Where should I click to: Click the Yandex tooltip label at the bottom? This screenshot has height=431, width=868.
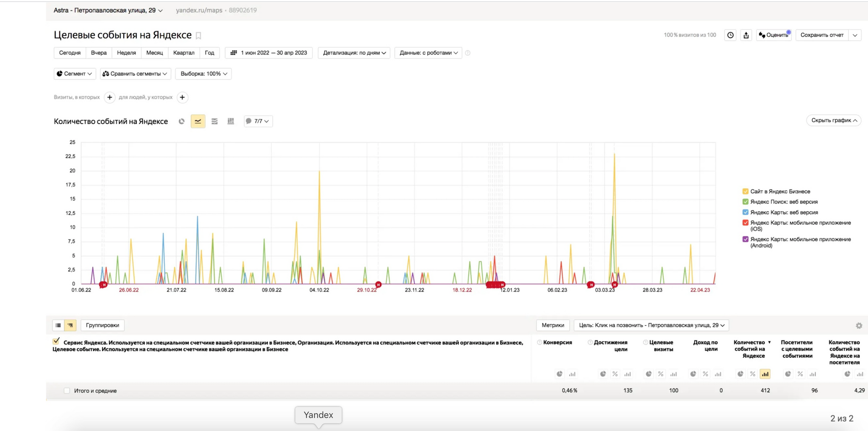(x=318, y=415)
